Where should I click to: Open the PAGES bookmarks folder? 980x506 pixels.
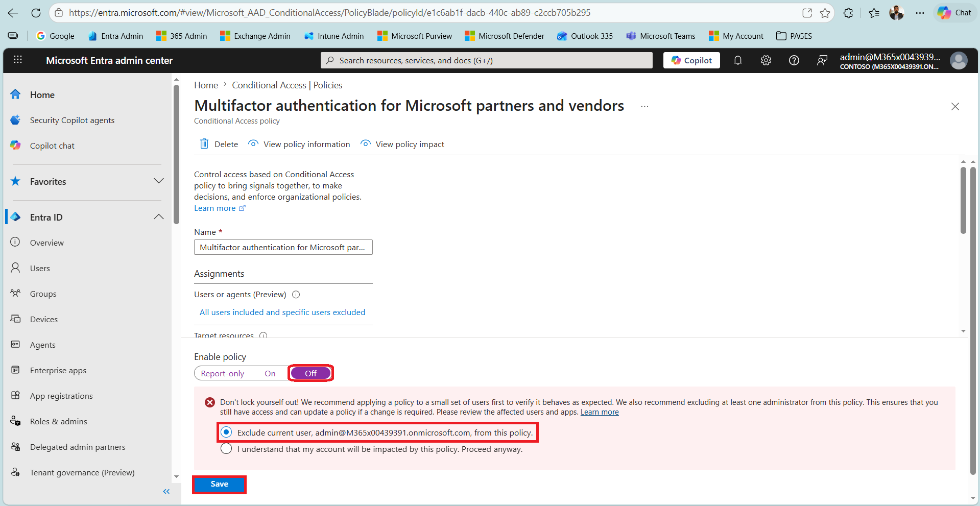pyautogui.click(x=794, y=36)
